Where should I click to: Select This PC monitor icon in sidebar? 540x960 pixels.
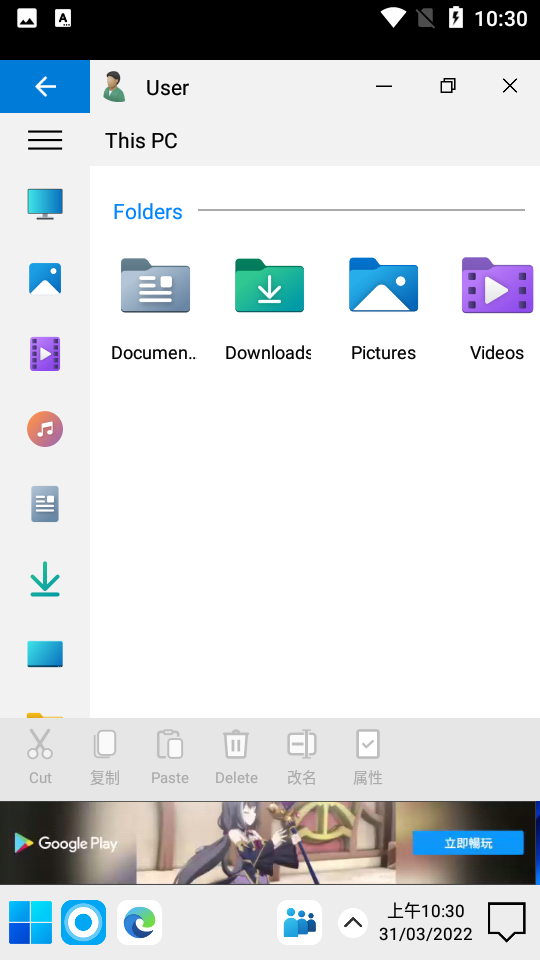point(45,204)
